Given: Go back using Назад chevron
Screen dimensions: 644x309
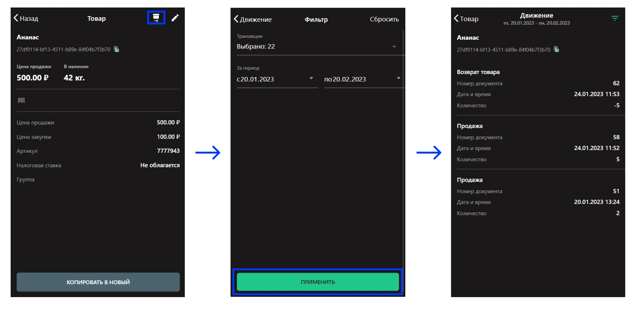Looking at the screenshot, I should click(26, 18).
